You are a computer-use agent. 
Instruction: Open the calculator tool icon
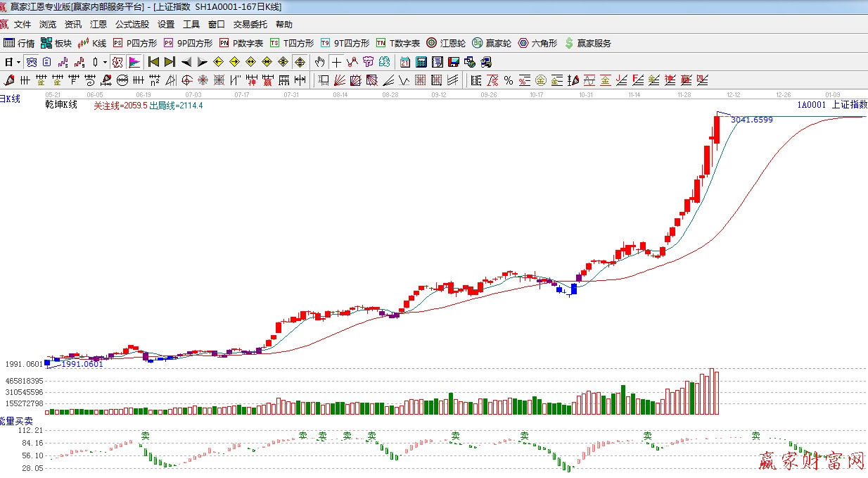tap(421, 62)
